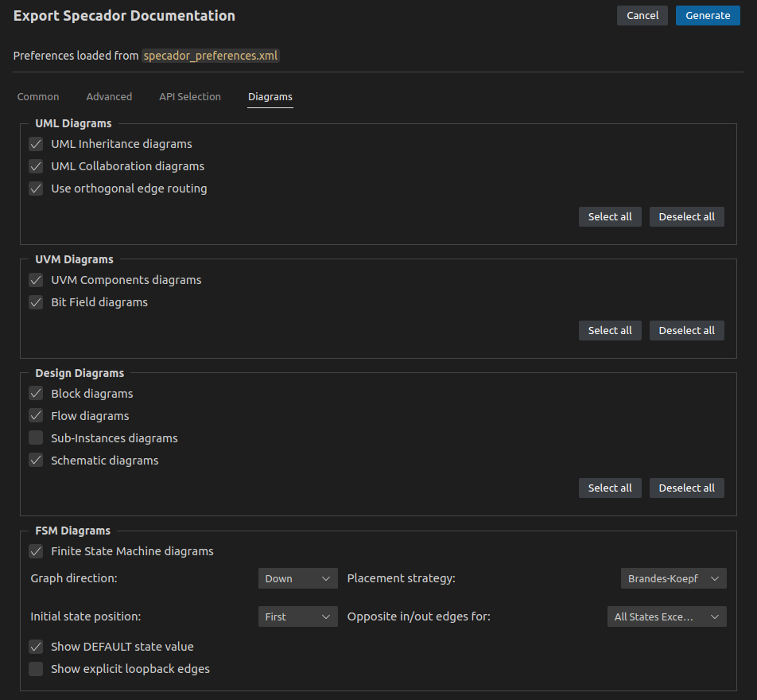
Task: Enable Sub-Instances diagrams
Action: [36, 437]
